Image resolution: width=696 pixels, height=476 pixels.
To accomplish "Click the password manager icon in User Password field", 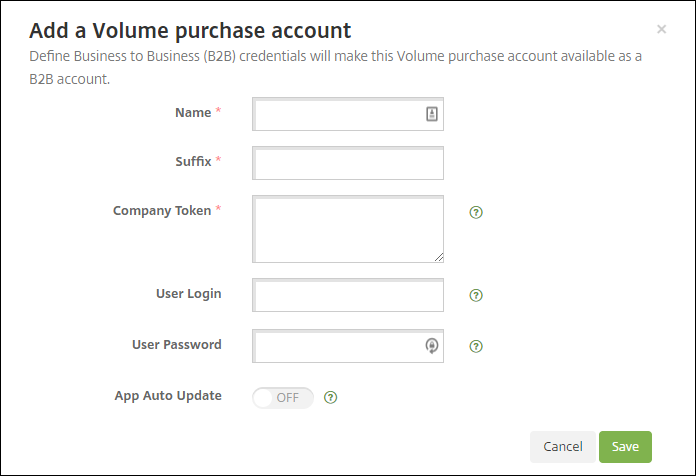I will click(x=432, y=346).
